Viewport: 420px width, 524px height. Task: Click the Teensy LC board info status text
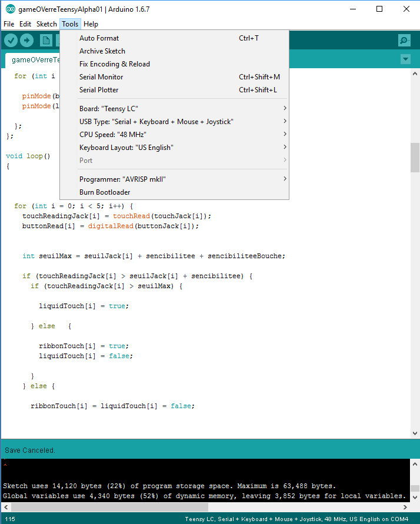coord(296,519)
